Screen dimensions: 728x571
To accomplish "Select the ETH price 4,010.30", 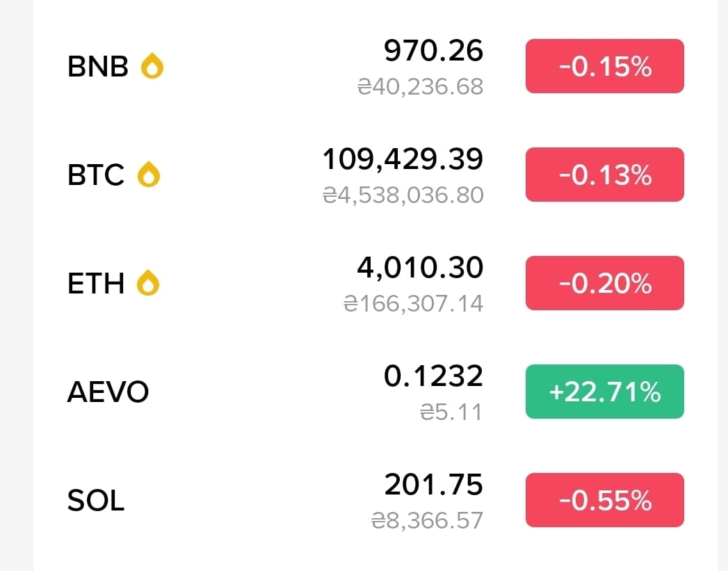I will tap(420, 268).
